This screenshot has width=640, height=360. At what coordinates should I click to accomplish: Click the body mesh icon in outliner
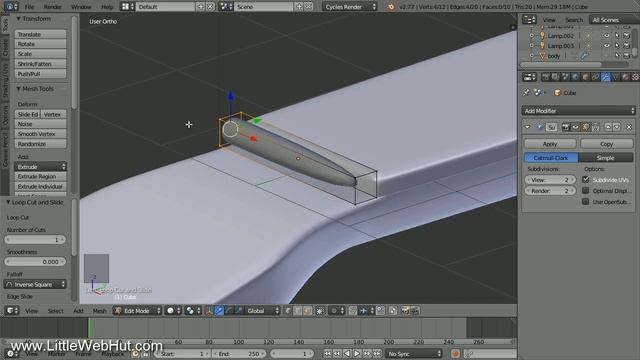coord(542,56)
